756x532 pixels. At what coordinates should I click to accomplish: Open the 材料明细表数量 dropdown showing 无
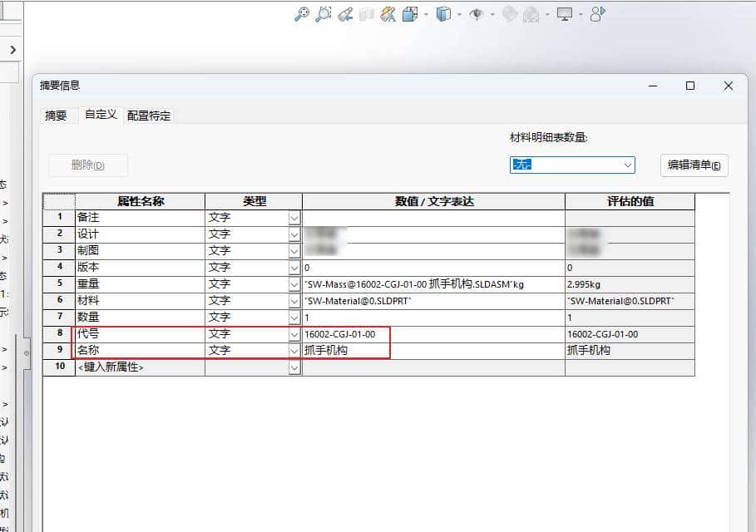tap(626, 165)
